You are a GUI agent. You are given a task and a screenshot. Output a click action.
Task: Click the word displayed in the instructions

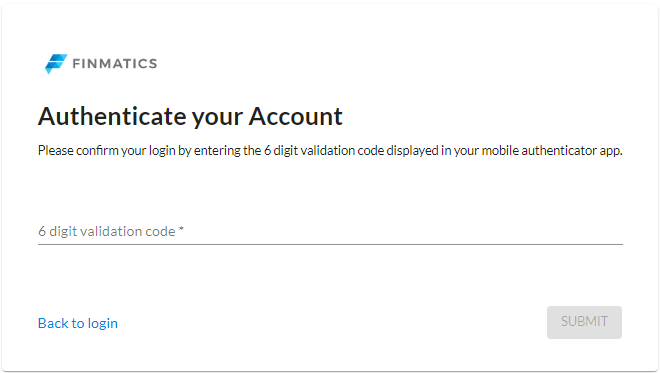(412, 151)
